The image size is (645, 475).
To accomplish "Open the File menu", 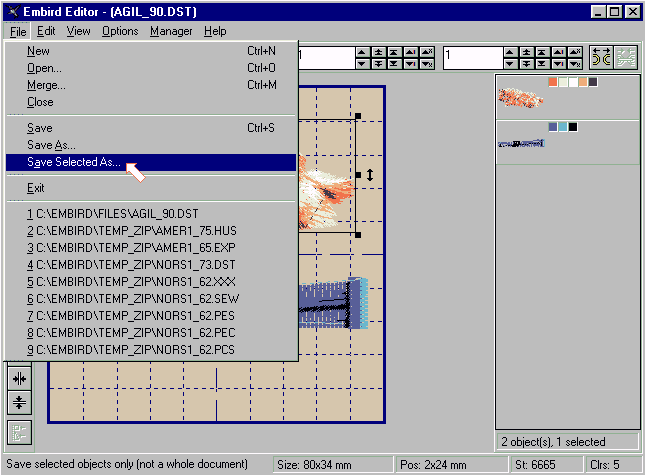I will [x=18, y=31].
